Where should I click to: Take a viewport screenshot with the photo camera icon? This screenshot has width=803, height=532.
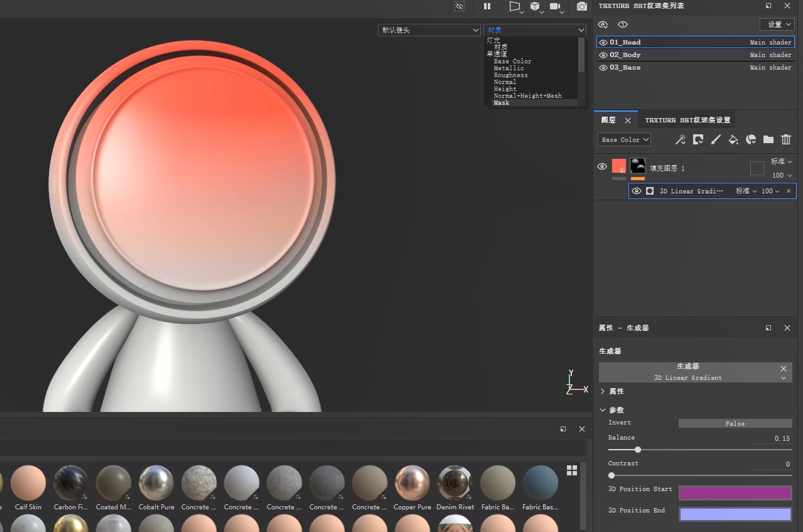582,6
